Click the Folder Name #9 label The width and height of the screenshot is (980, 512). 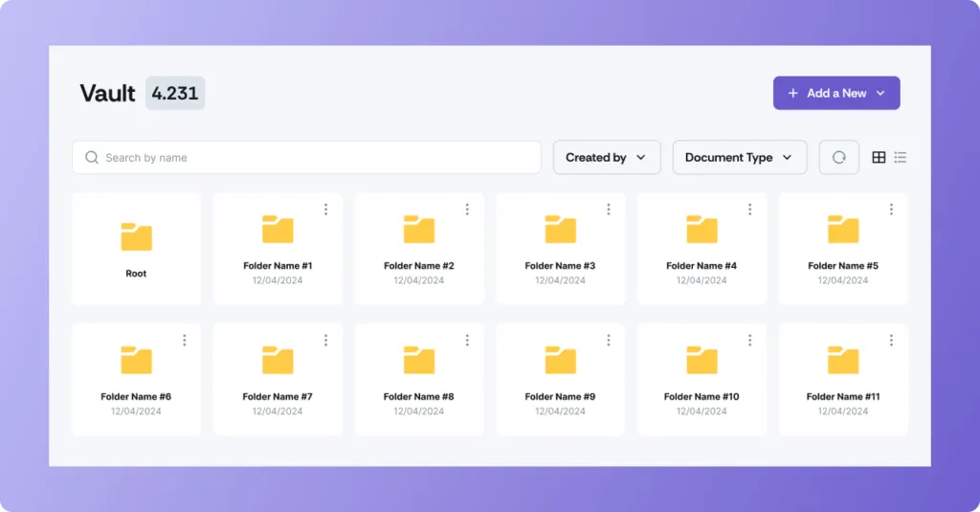coord(560,396)
